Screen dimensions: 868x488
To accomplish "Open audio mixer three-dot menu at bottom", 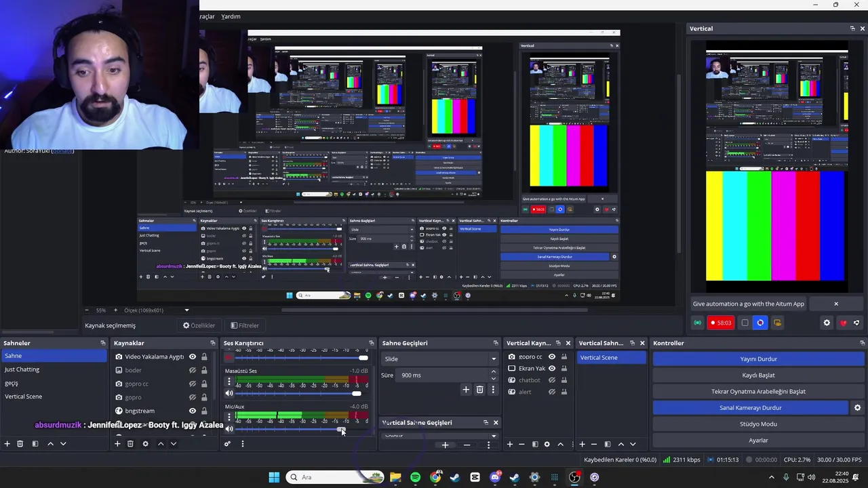I will pos(242,444).
